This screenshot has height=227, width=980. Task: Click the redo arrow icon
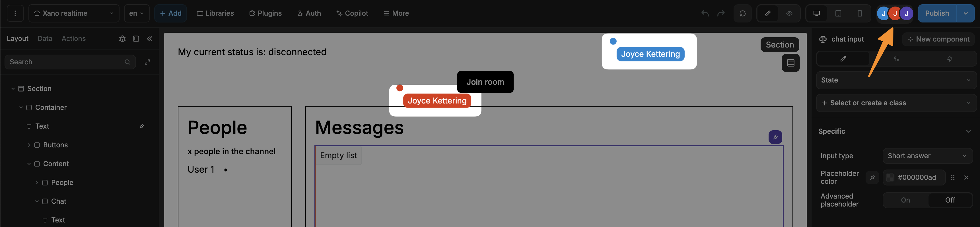(x=721, y=13)
